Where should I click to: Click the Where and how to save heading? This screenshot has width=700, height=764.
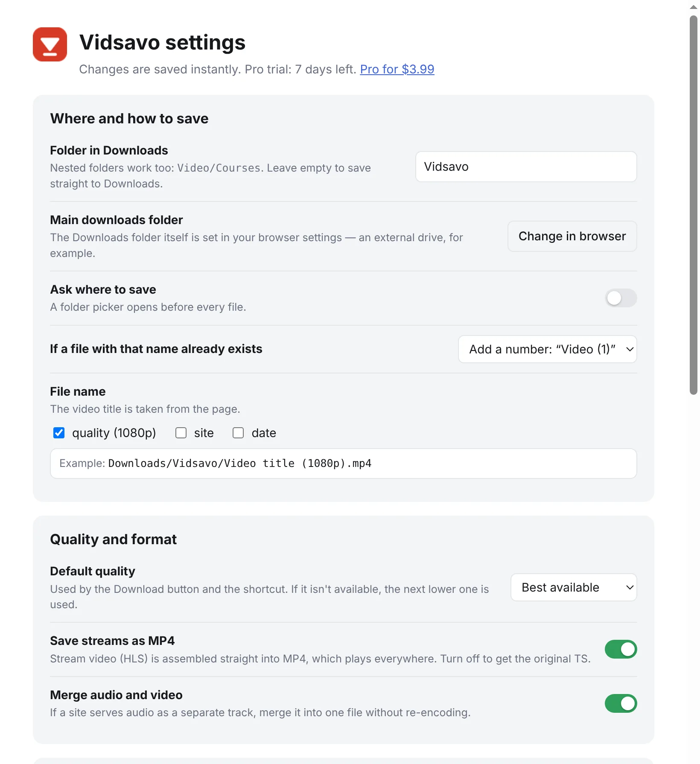129,119
